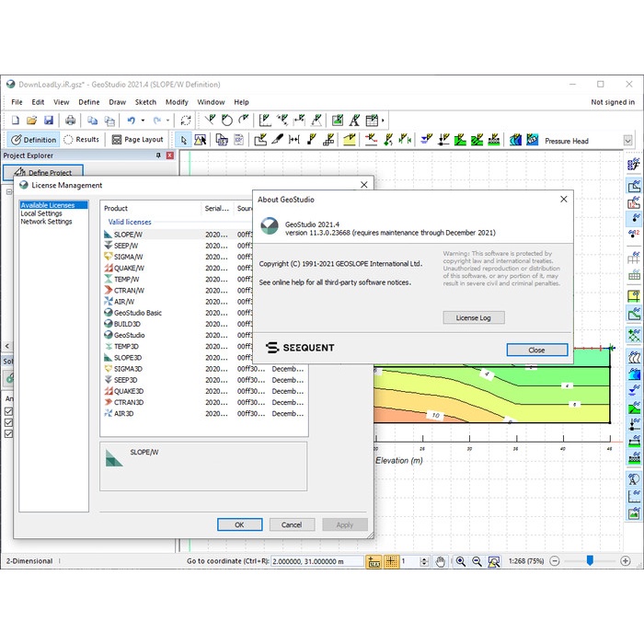The width and height of the screenshot is (644, 644).
Task: Click the Save file toolbar icon
Action: click(49, 121)
